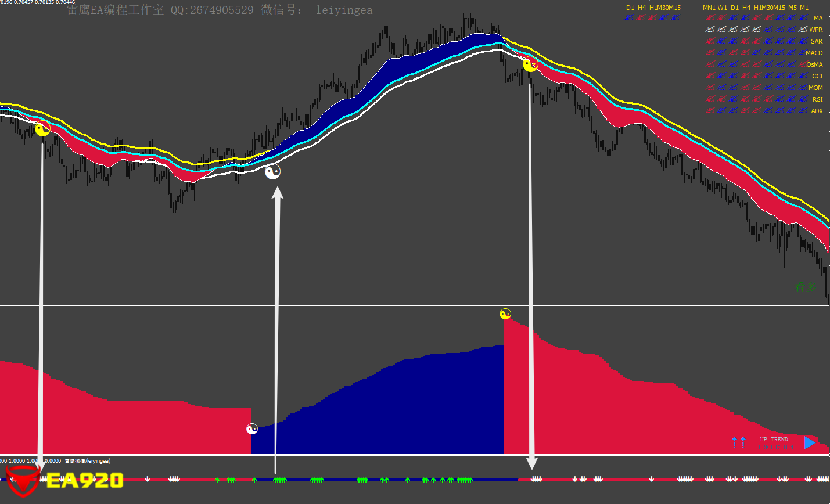This screenshot has width=830, height=504.
Task: Click the white yin-yang in the histogram panel
Action: (251, 429)
